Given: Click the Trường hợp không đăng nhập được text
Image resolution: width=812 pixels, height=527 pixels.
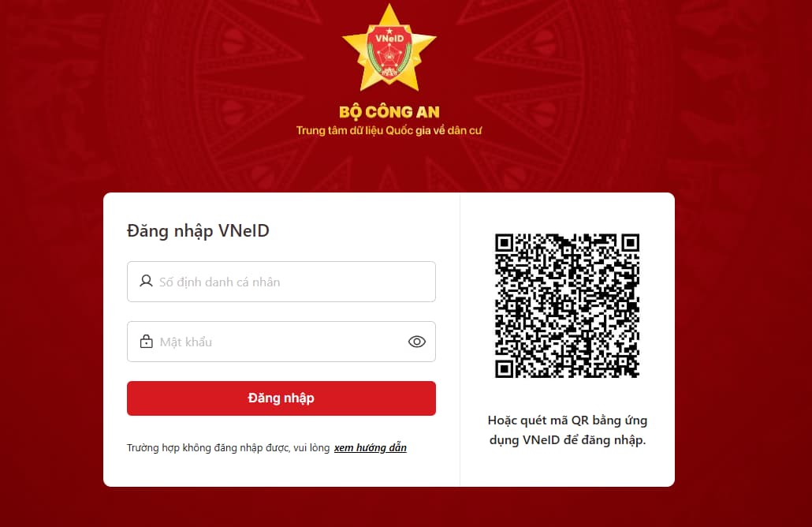Looking at the screenshot, I should pos(229,448).
